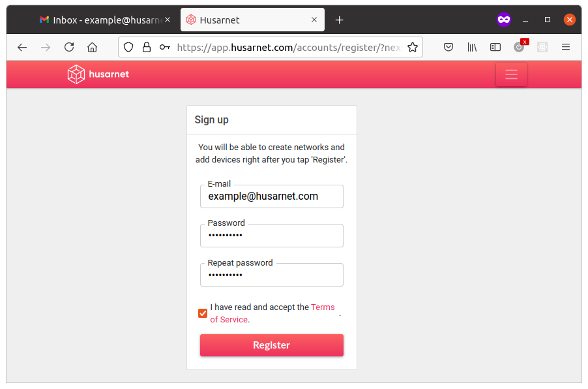Open tracking protection shield panel
Viewport: 588px width, 389px height.
[x=128, y=47]
